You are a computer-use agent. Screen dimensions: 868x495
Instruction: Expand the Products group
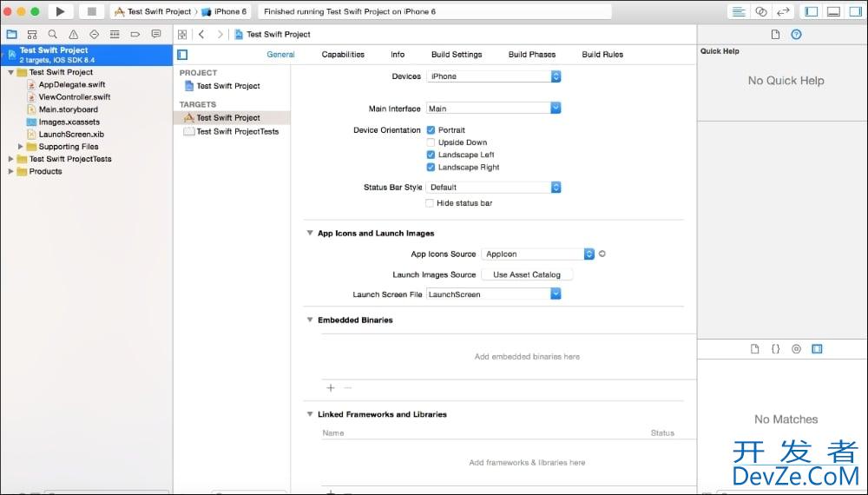click(x=10, y=172)
